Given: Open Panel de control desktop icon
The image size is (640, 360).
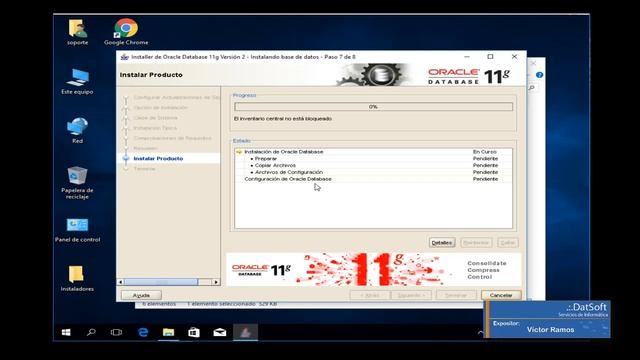Looking at the screenshot, I should point(77,230).
